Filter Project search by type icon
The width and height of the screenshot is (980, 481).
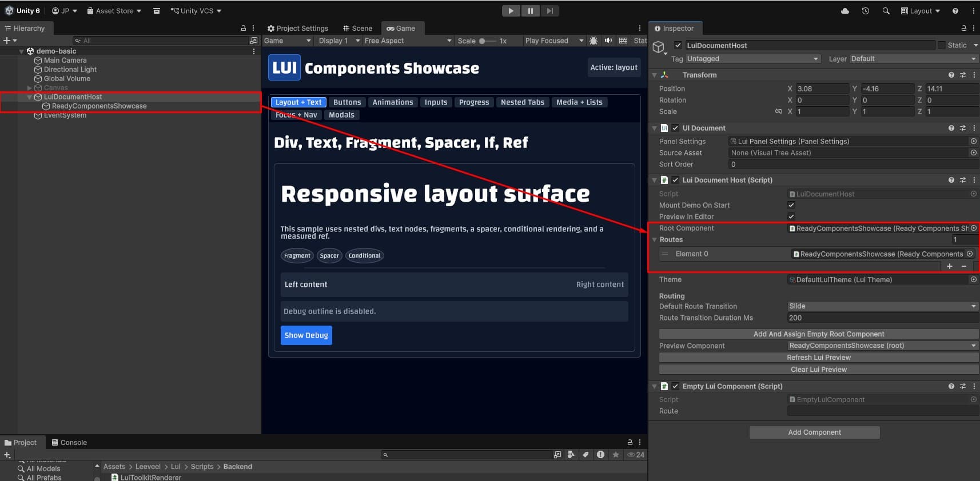(571, 455)
